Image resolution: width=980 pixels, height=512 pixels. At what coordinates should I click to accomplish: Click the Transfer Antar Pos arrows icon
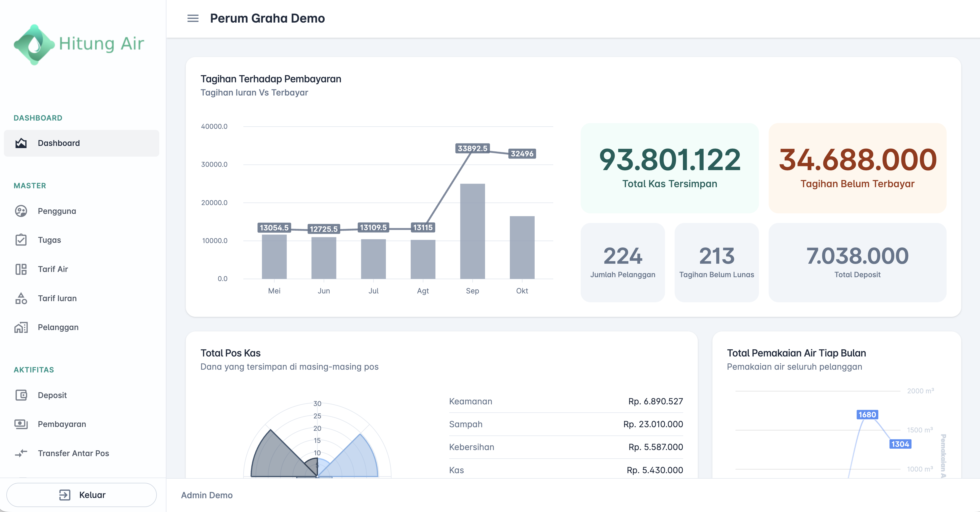(21, 453)
